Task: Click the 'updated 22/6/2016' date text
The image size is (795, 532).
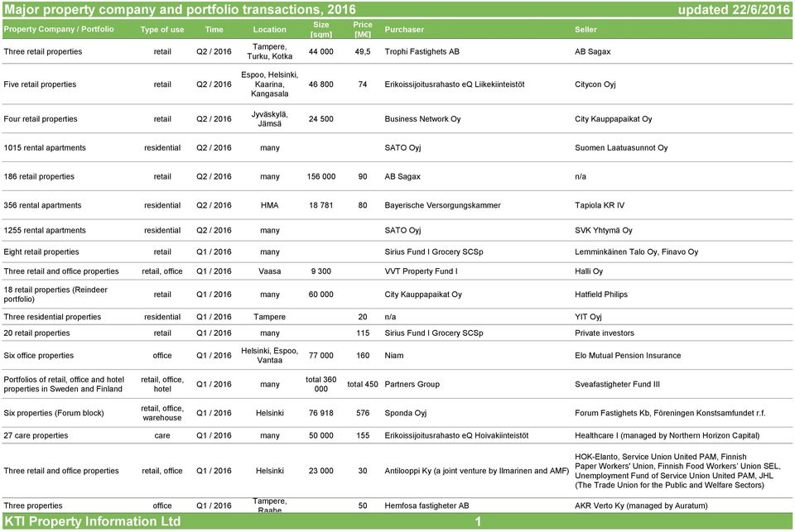Action: pos(734,10)
